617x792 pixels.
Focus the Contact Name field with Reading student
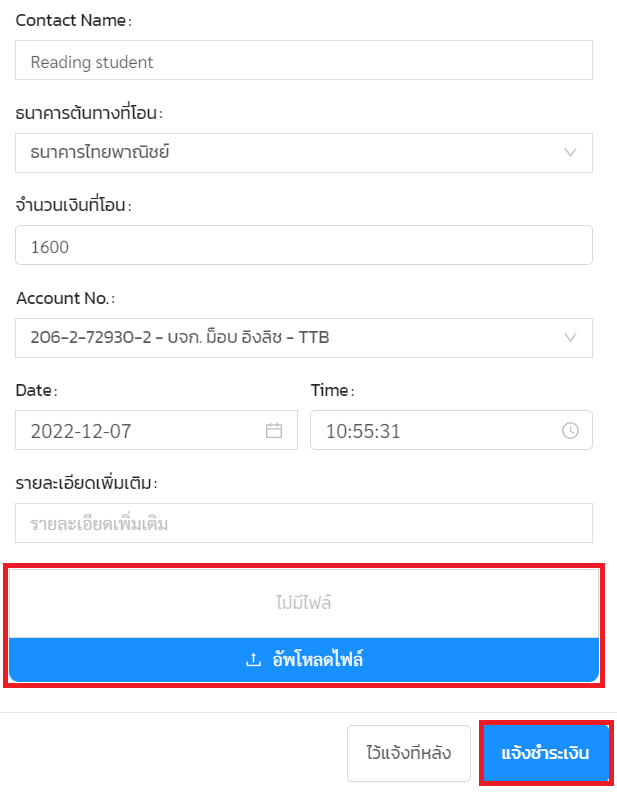tap(304, 60)
